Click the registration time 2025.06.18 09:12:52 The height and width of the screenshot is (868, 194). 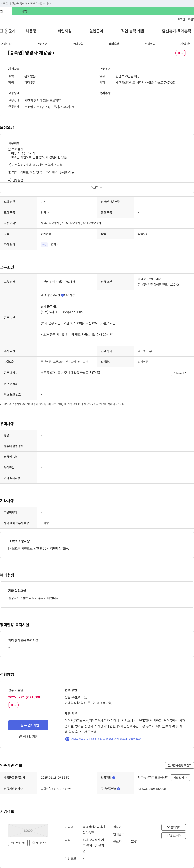pos(55,778)
